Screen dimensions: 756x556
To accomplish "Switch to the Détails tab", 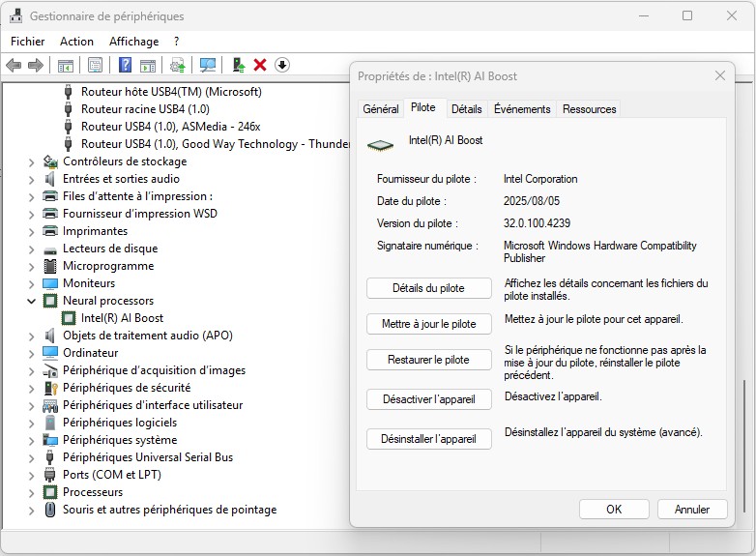I will pyautogui.click(x=466, y=109).
